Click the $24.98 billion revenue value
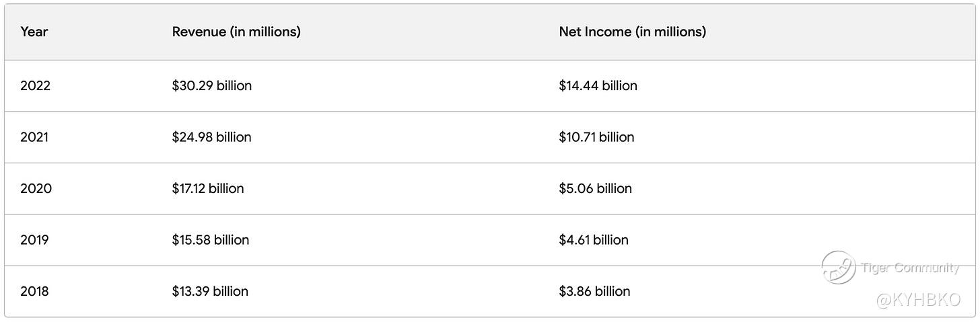Screen dimensions: 980x322 click(212, 137)
